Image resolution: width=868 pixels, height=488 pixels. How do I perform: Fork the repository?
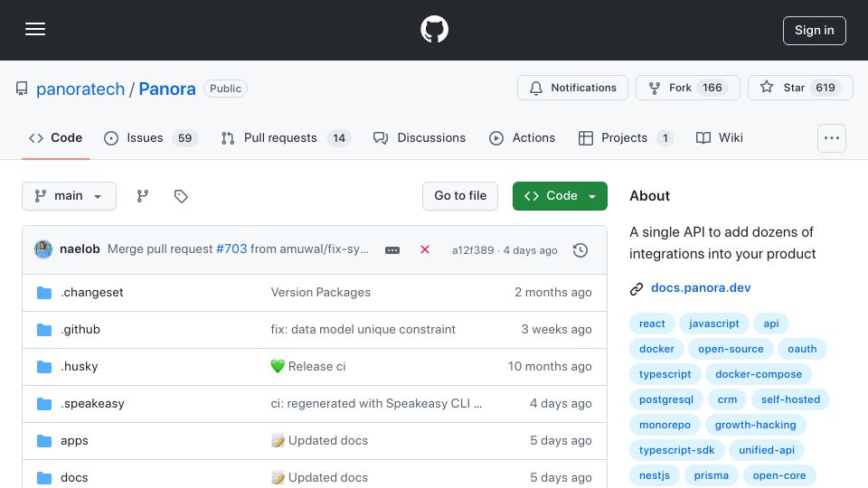tap(687, 88)
